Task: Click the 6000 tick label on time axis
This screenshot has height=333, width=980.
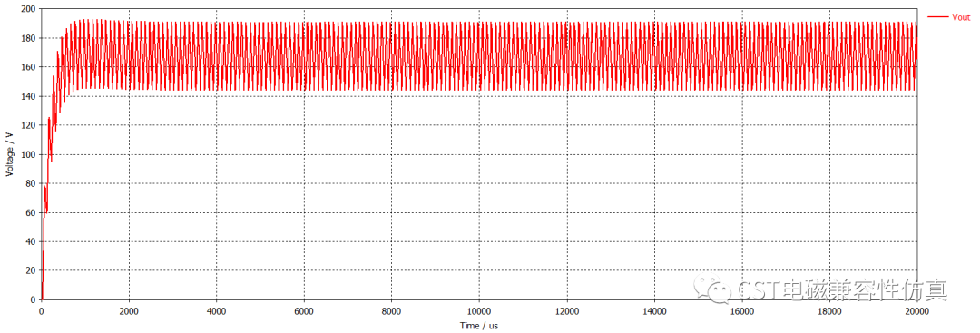Action: [304, 310]
